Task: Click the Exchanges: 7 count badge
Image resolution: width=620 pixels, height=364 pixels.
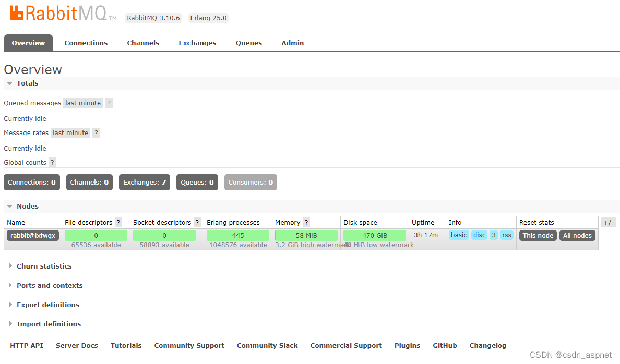Action: 145,183
